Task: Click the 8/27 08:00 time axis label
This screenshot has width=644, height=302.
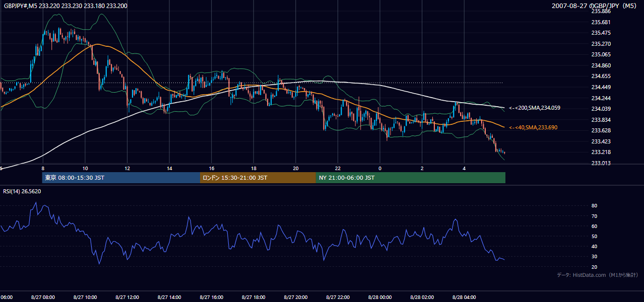Action: [x=42, y=297]
